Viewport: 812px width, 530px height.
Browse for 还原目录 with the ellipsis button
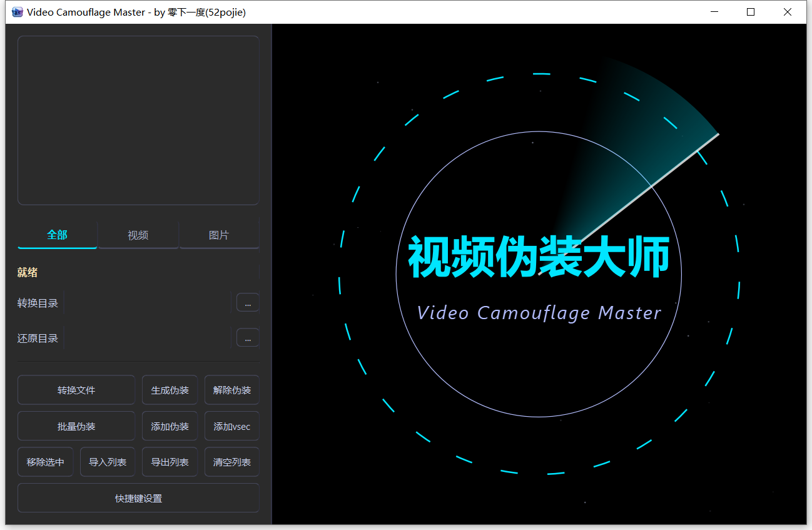pyautogui.click(x=248, y=338)
